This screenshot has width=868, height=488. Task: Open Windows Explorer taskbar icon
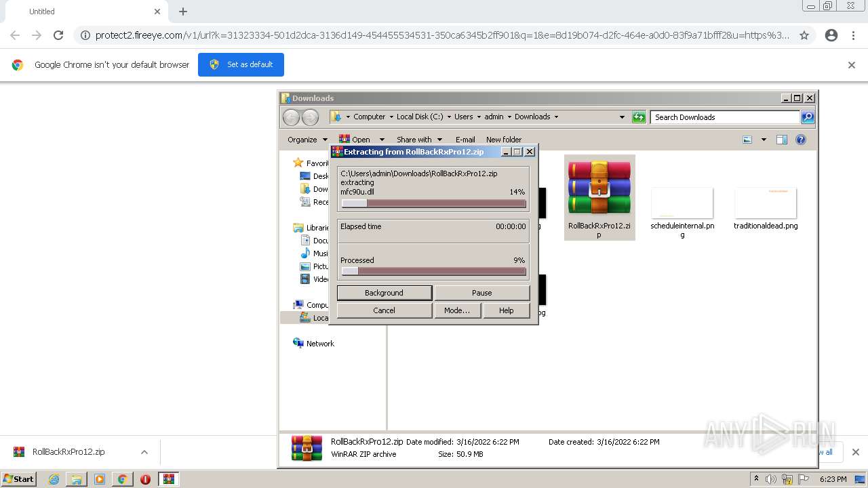point(77,479)
